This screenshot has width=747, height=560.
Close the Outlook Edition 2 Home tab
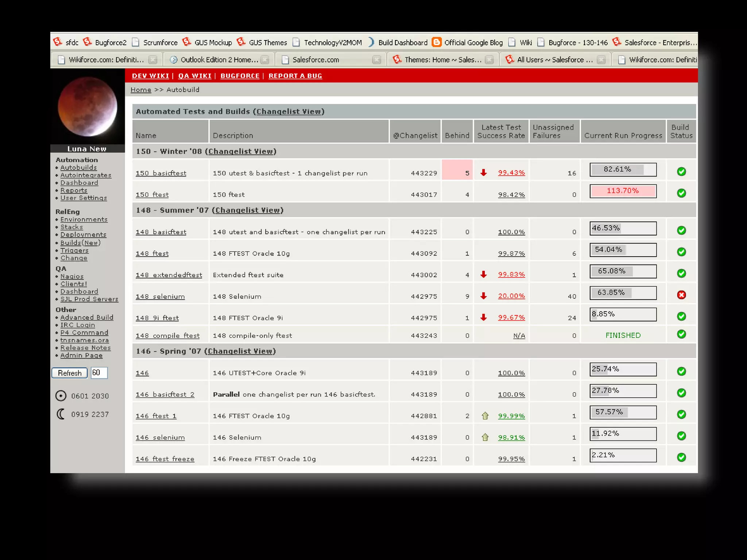point(265,60)
